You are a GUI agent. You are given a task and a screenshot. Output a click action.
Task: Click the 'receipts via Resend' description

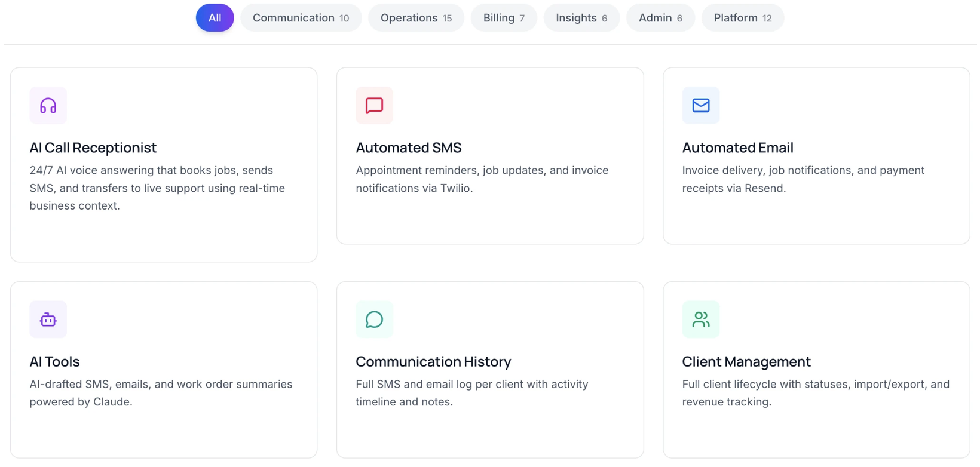(803, 179)
